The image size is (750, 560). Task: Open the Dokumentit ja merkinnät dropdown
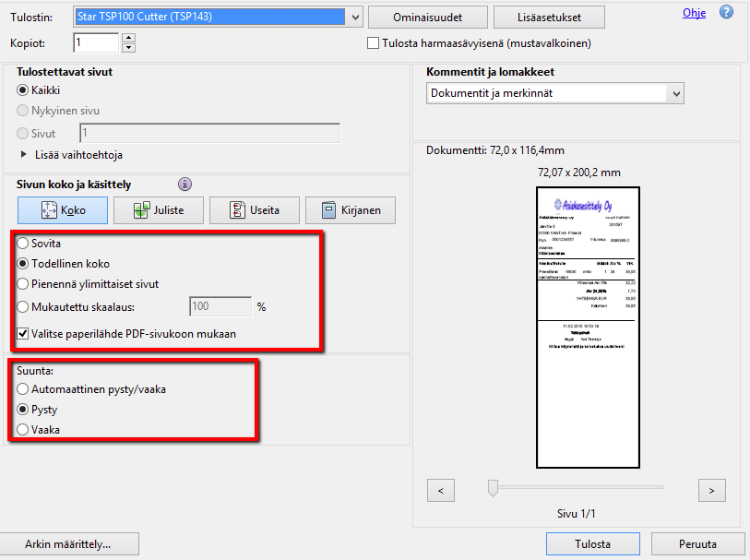pyautogui.click(x=676, y=93)
